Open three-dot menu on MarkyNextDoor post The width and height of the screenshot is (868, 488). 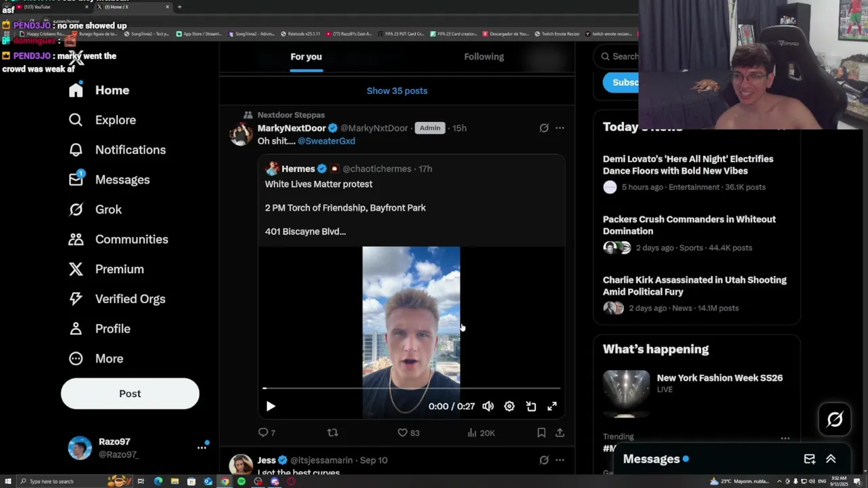click(x=559, y=128)
